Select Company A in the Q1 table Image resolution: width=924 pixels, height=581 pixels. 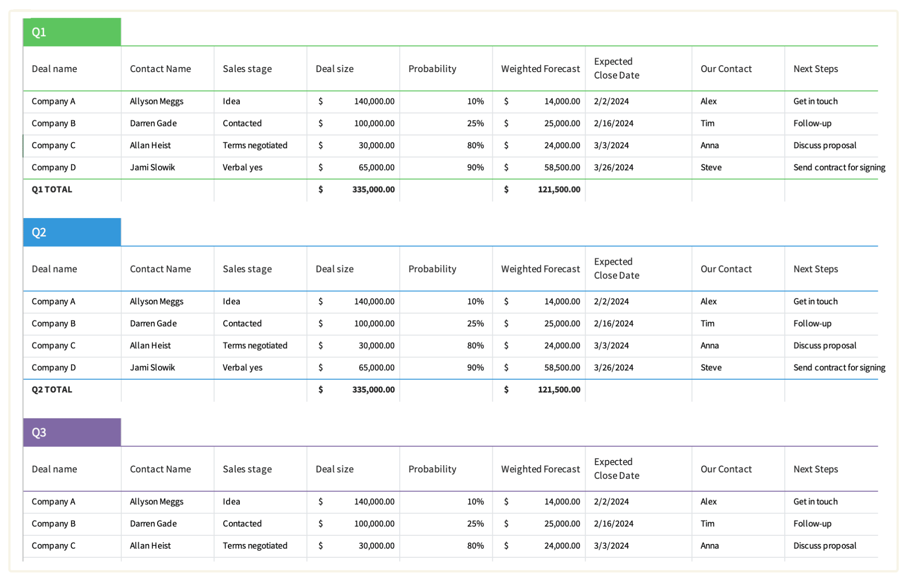pos(53,101)
